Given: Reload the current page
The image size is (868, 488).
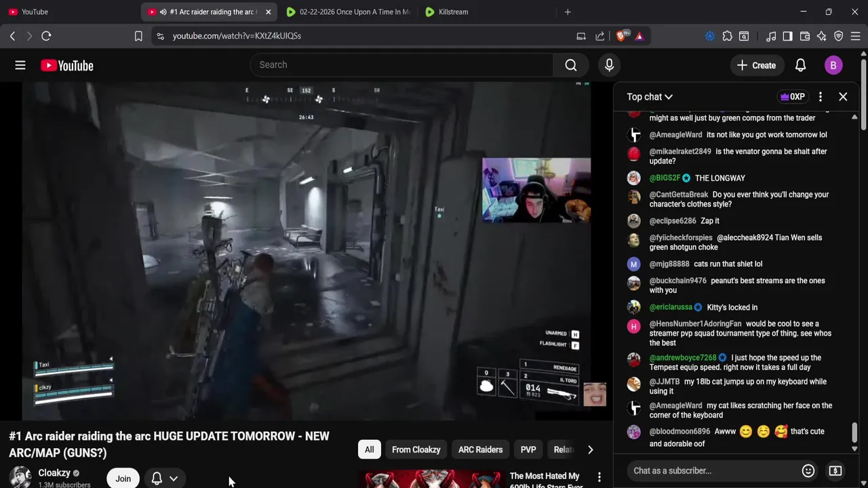Looking at the screenshot, I should [x=46, y=36].
